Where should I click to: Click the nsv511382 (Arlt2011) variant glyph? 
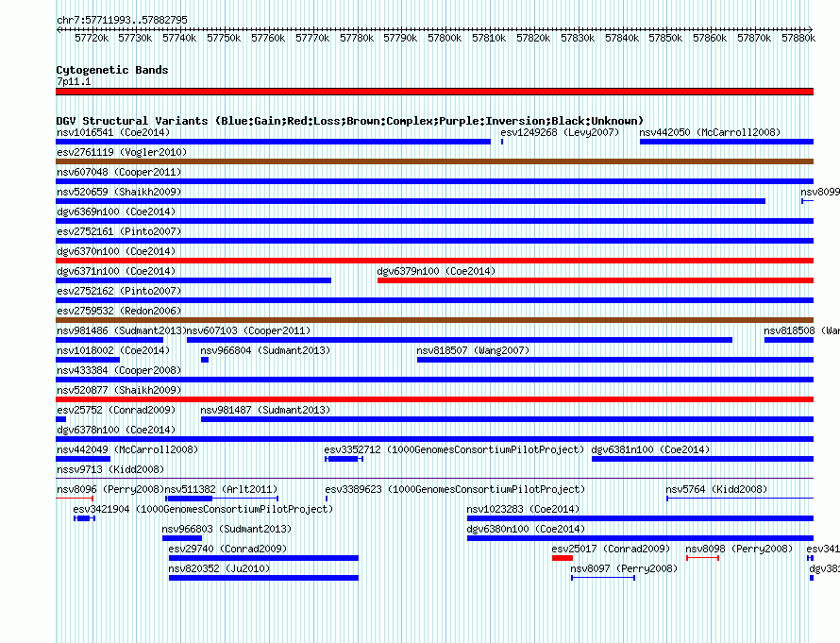coord(221,499)
